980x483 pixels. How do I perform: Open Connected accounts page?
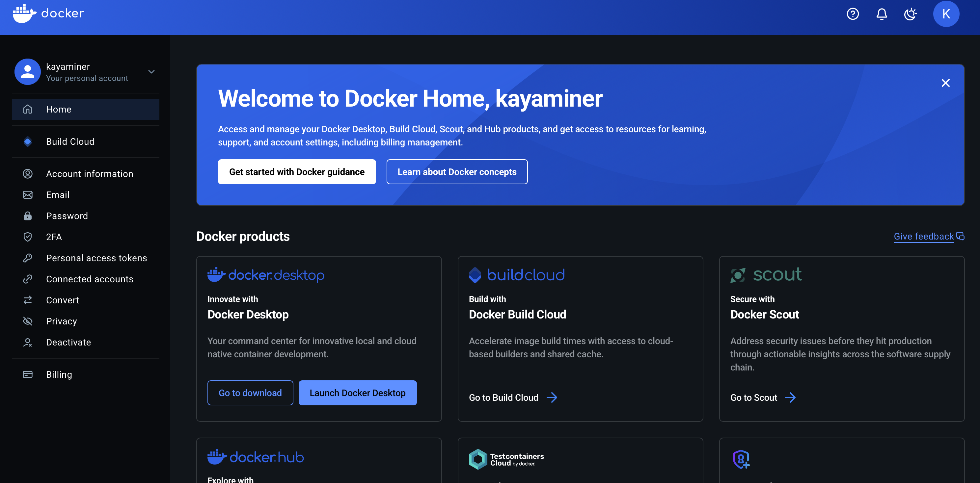(x=86, y=279)
